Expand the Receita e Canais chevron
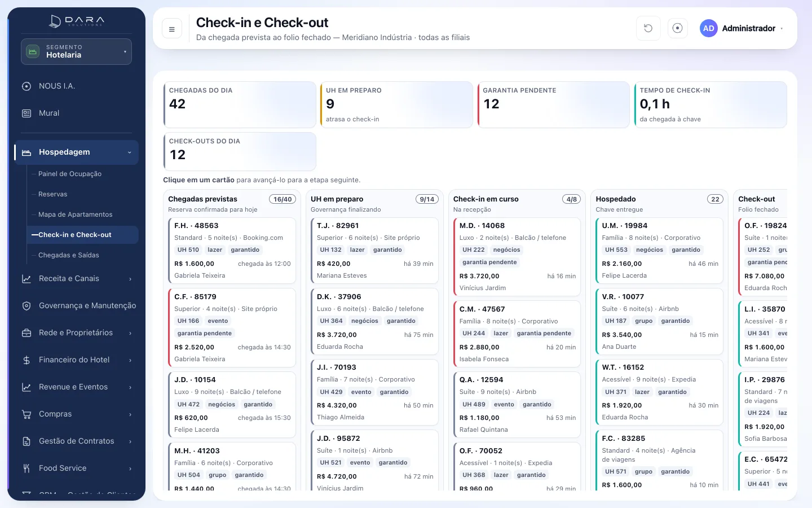Screen dimensions: 812x508 [130, 279]
